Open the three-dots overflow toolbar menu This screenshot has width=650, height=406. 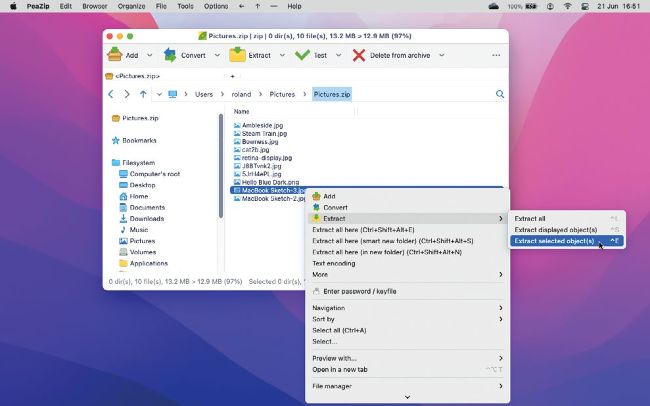[x=496, y=55]
